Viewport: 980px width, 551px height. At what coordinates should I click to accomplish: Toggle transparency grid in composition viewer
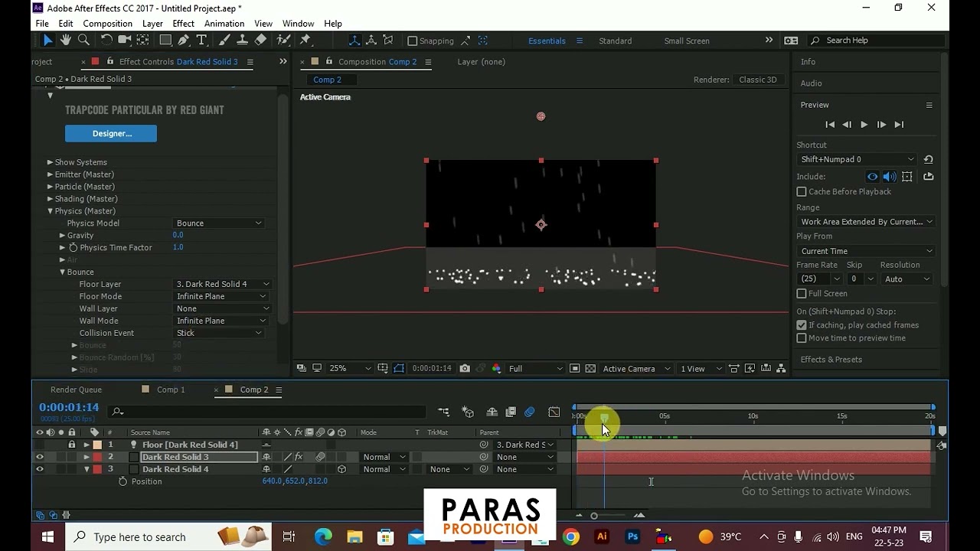(x=590, y=369)
